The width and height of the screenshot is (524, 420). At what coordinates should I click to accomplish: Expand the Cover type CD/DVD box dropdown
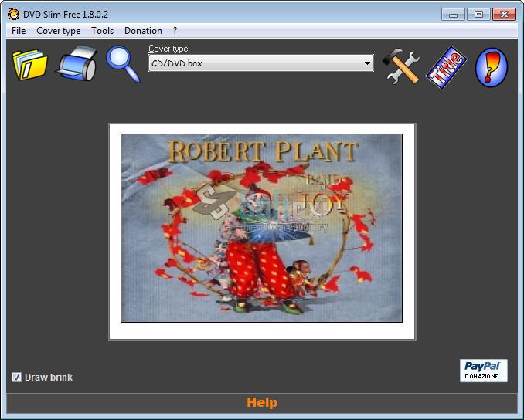pyautogui.click(x=367, y=63)
